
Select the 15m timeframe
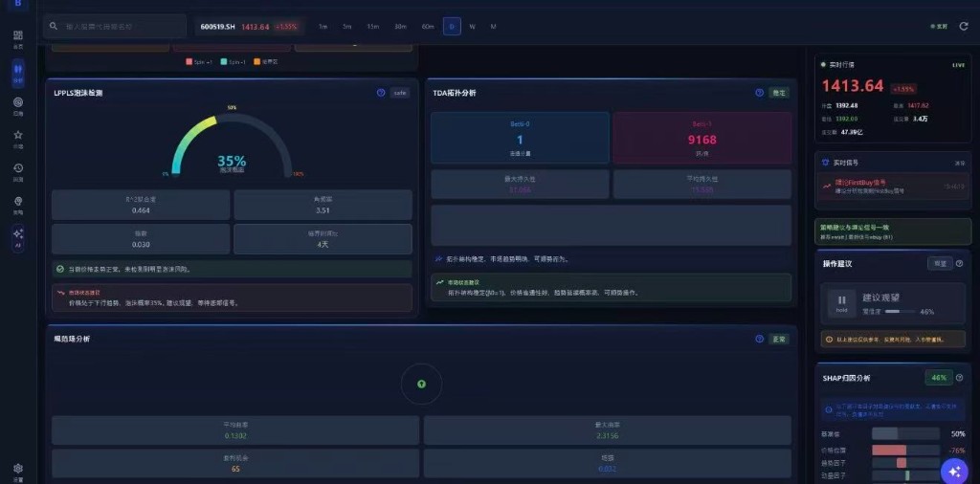click(372, 26)
